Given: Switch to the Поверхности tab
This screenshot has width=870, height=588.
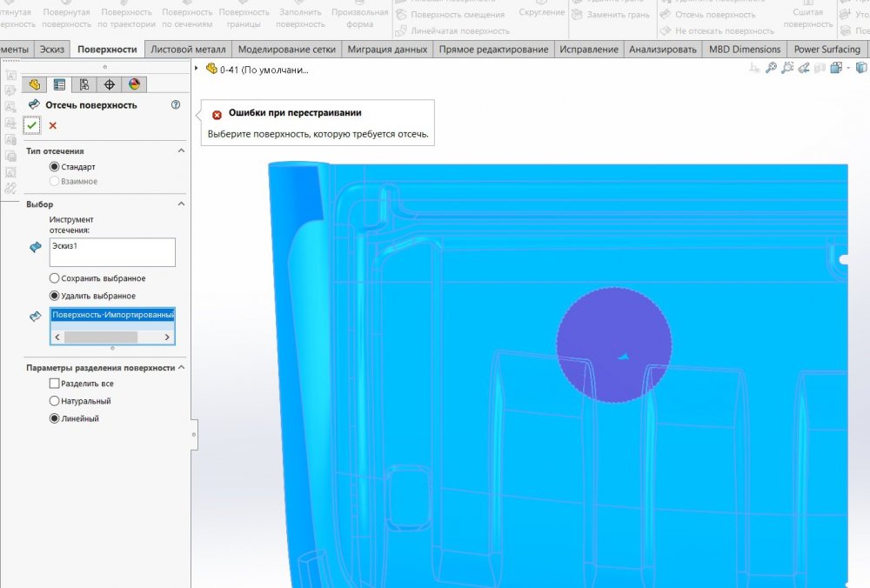Looking at the screenshot, I should 107,50.
